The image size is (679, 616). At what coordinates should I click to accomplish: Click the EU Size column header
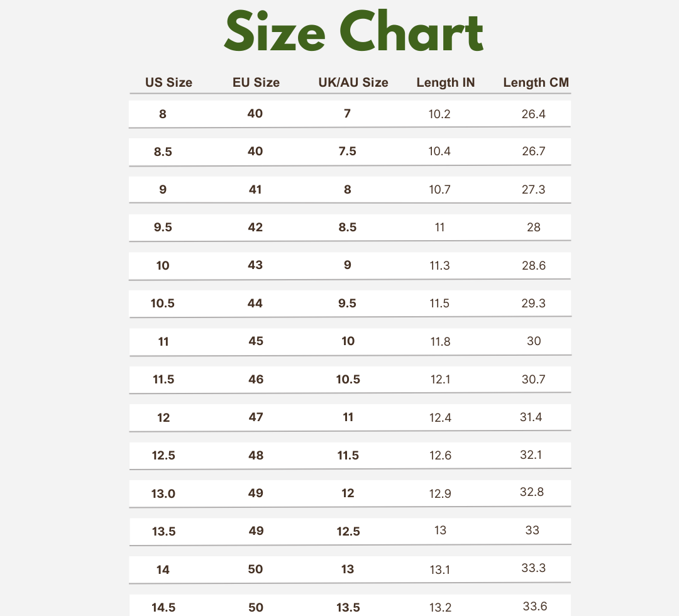256,82
